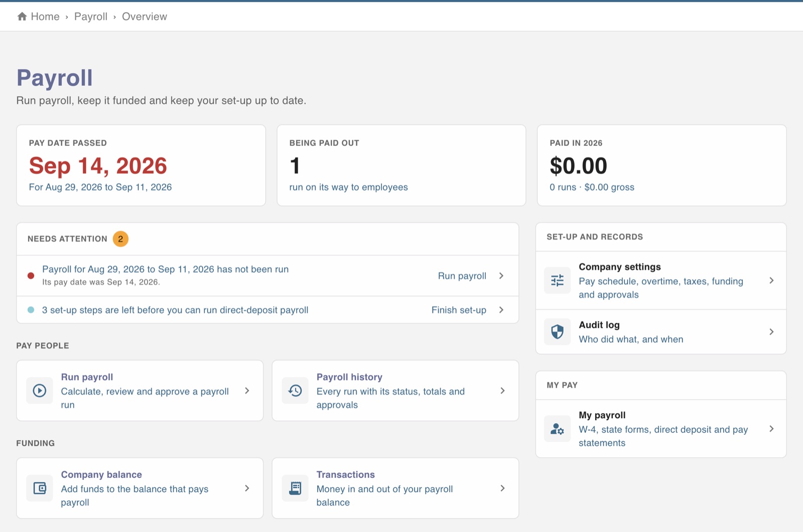803x532 pixels.
Task: Click the red dot beside unrun payroll alert
Action: pyautogui.click(x=31, y=276)
